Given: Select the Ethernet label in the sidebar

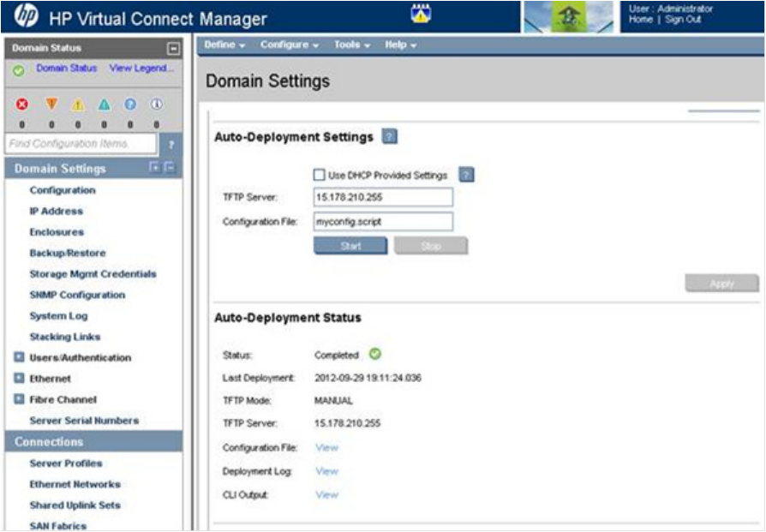Looking at the screenshot, I should 50,379.
